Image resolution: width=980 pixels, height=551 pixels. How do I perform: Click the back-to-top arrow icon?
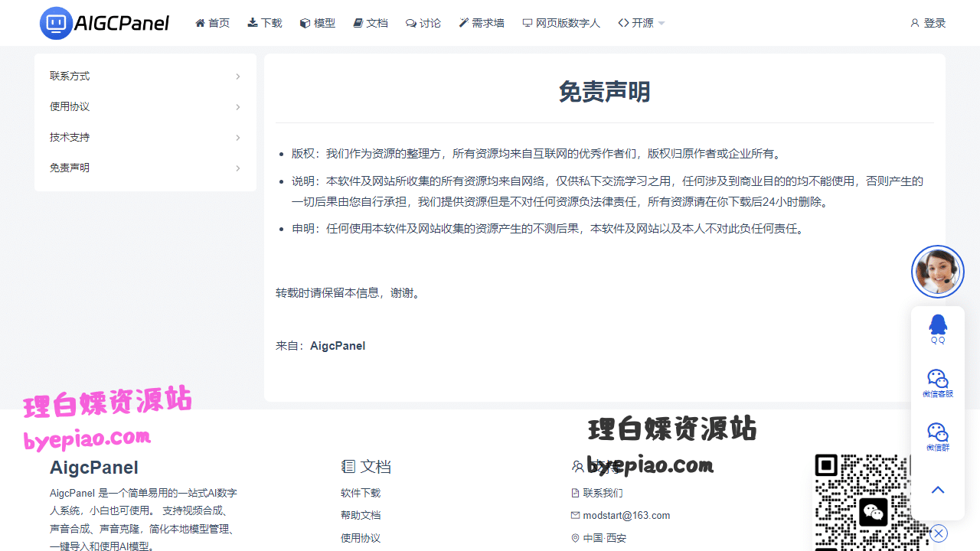tap(938, 490)
